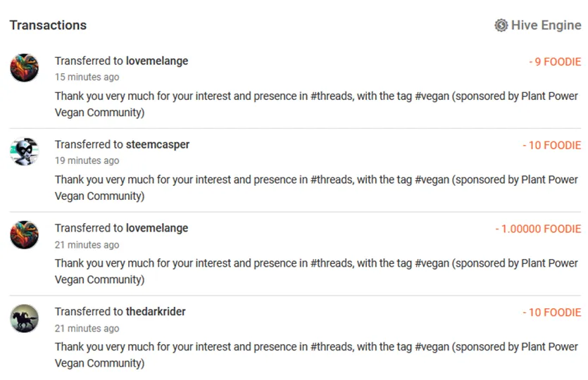The height and width of the screenshot is (380, 588).
Task: Click the "15 minutes ago" timestamp
Action: tap(87, 77)
